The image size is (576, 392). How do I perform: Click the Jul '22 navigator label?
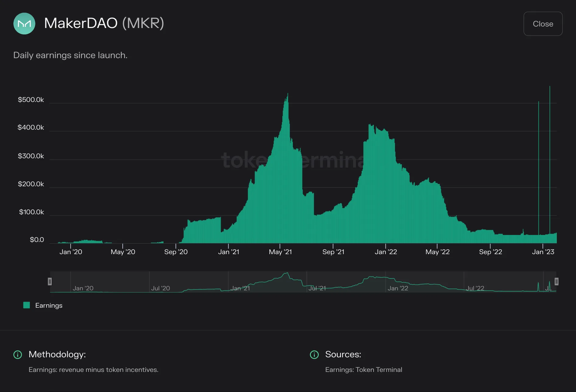(475, 288)
